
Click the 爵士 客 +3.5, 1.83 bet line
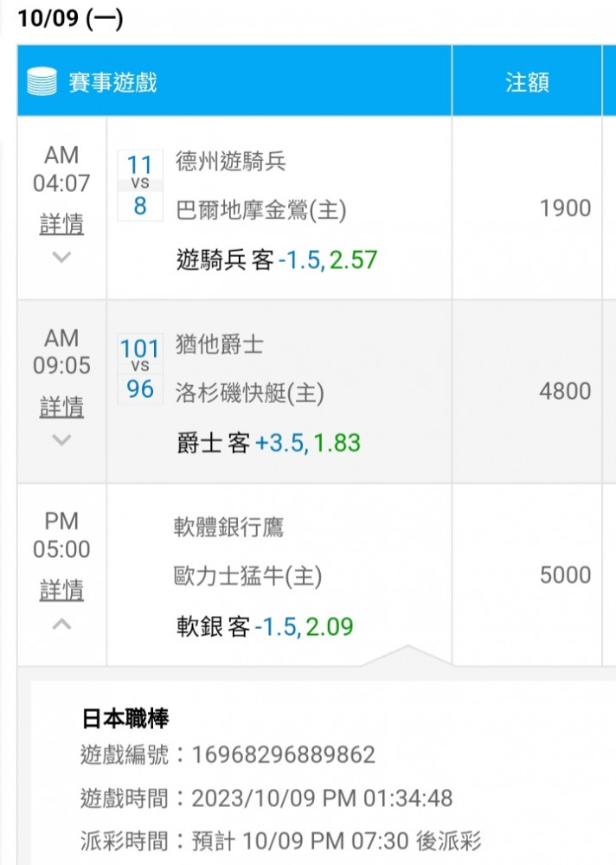[268, 443]
